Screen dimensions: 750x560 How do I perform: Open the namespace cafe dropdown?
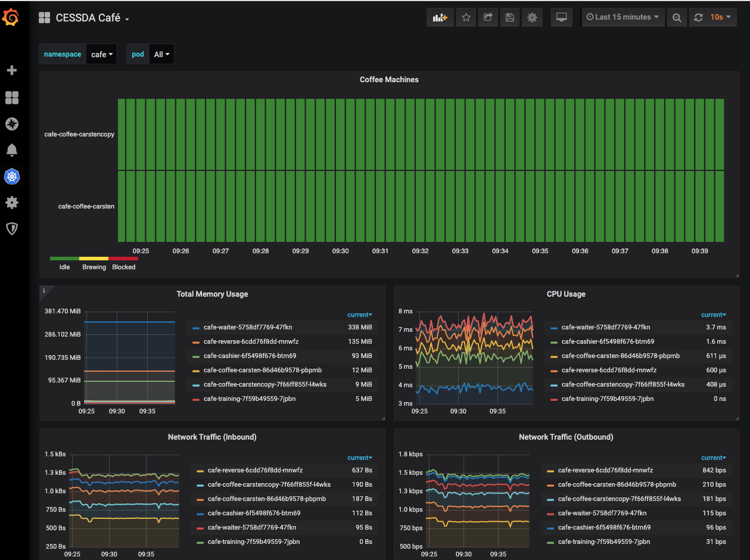click(101, 54)
